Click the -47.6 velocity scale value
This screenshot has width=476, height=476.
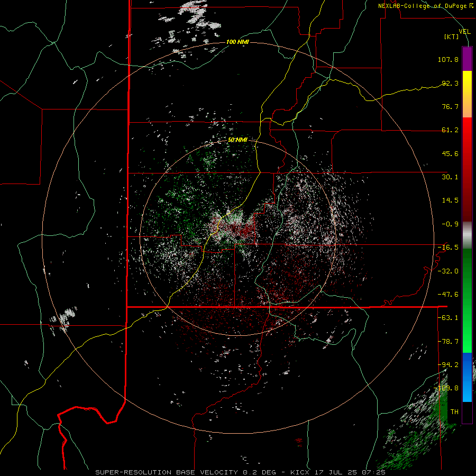[x=448, y=295]
